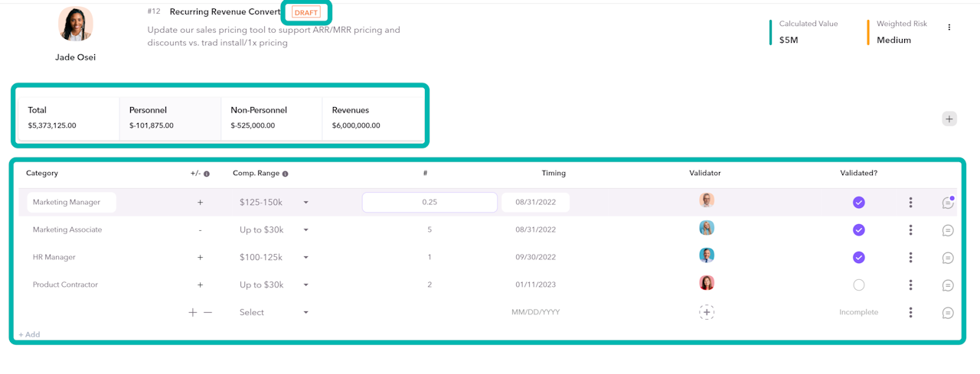Click the validator avatar for HR Manager
This screenshot has width=980, height=374.
pyautogui.click(x=707, y=255)
